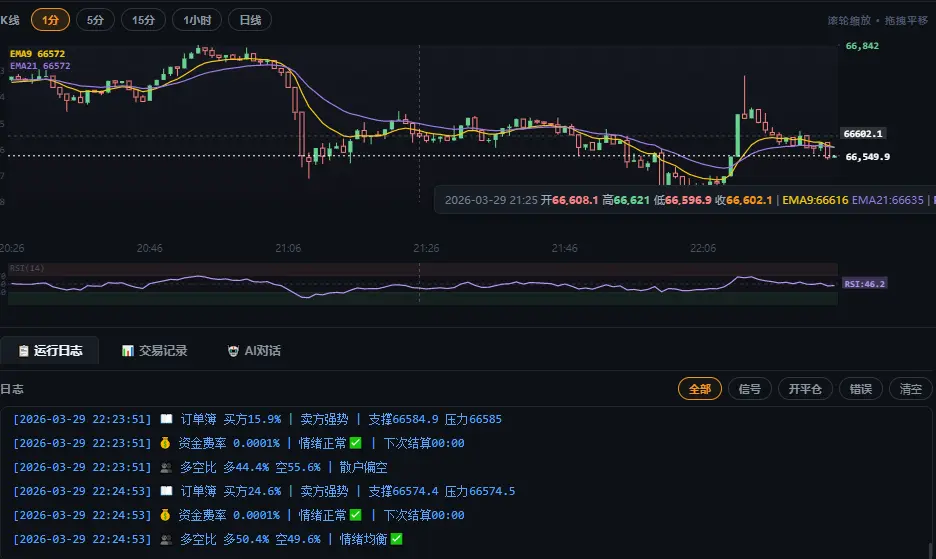The height and width of the screenshot is (559, 936).
Task: Click the 20:46 time axis label
Action: 149,248
